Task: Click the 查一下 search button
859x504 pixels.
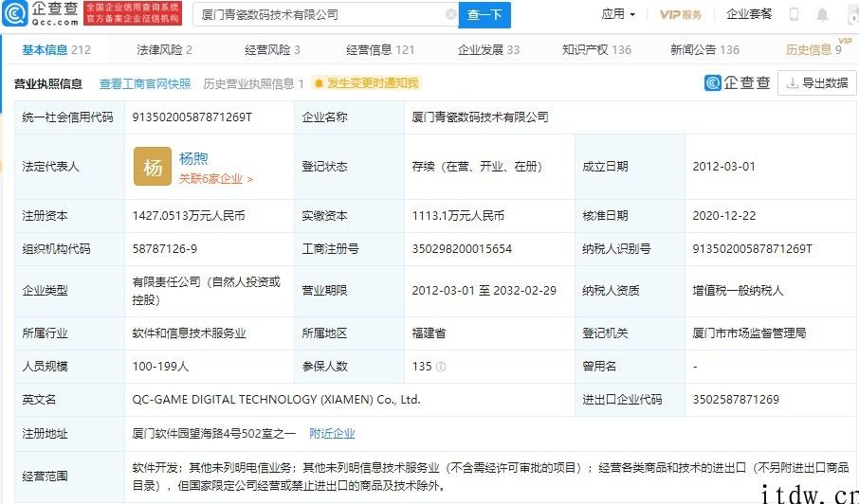Action: [484, 15]
